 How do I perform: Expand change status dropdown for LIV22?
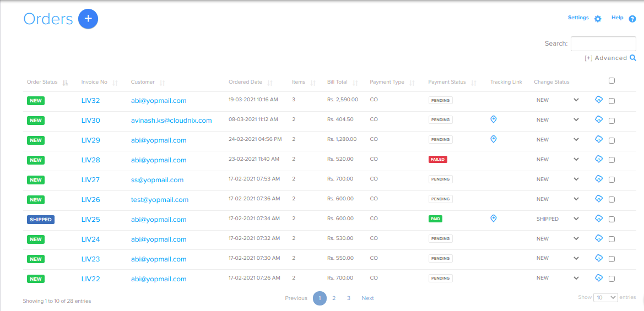click(x=576, y=278)
